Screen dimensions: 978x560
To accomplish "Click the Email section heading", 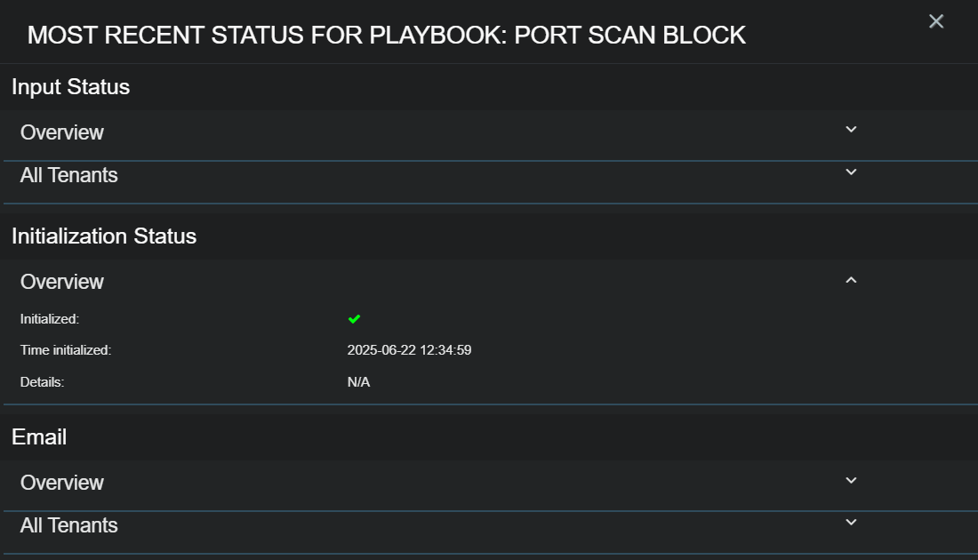I will coord(39,437).
